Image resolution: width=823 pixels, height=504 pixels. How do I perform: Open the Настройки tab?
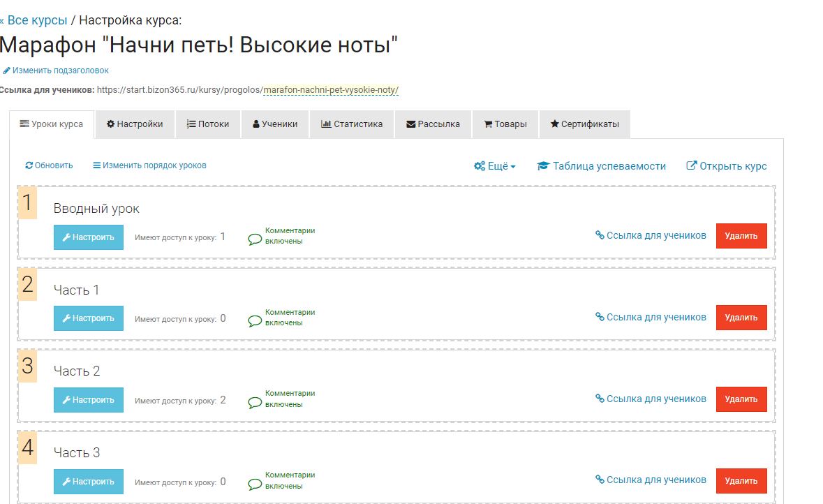click(x=135, y=124)
